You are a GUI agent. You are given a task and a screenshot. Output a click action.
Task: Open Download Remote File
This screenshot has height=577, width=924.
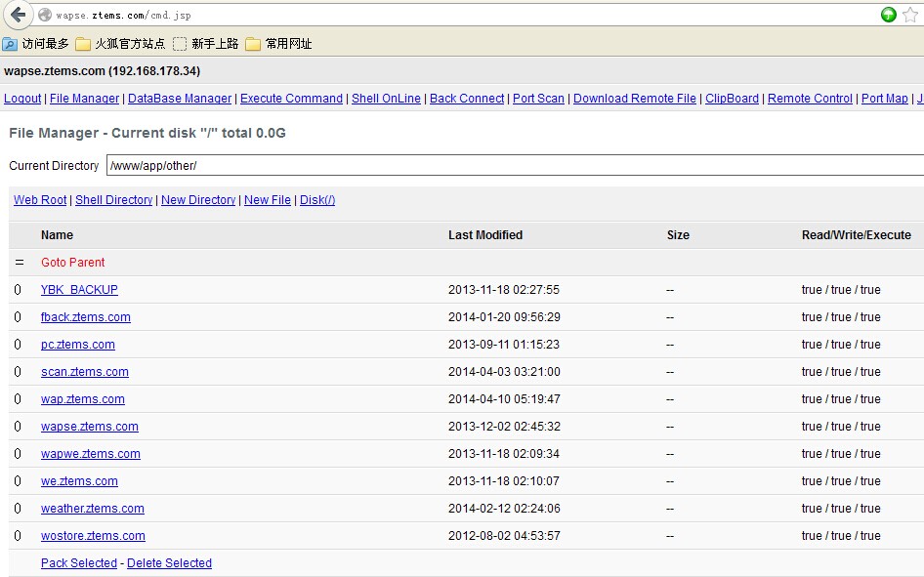point(635,99)
